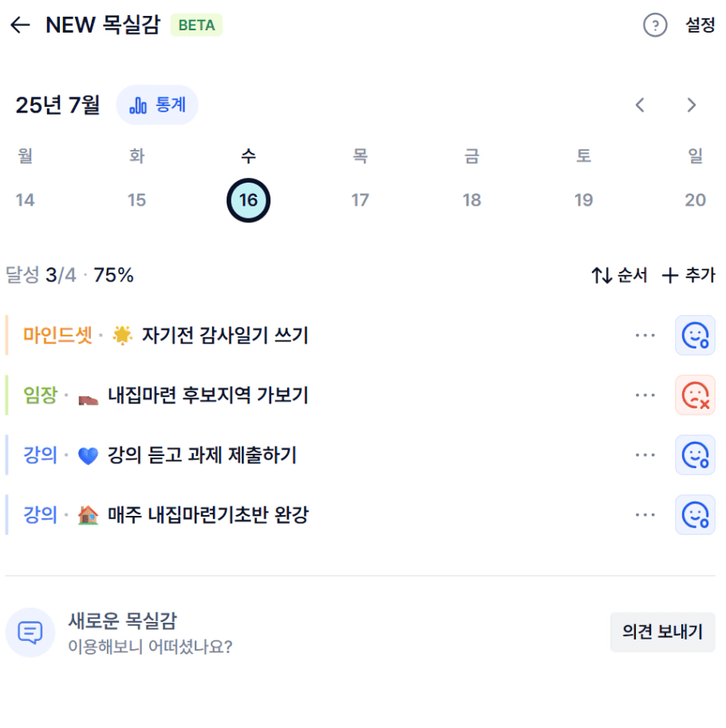
Task: Open the feedback chat bubble icon
Action: 30,632
